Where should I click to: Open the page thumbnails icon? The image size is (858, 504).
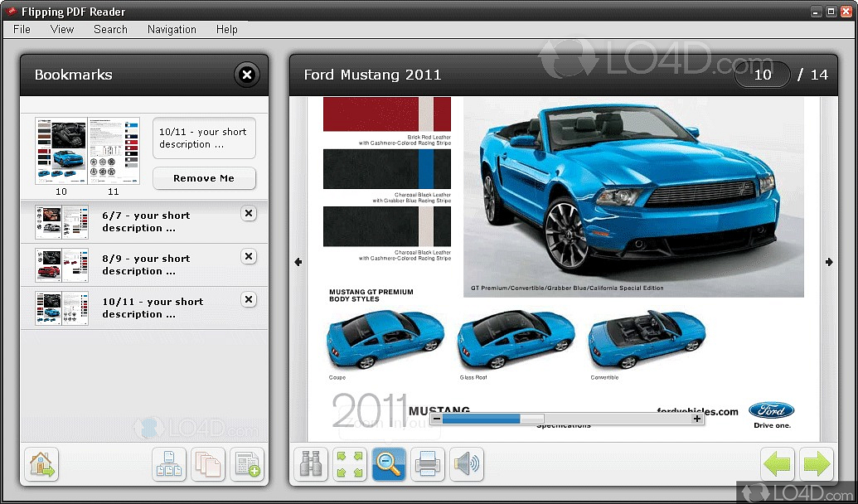[208, 464]
